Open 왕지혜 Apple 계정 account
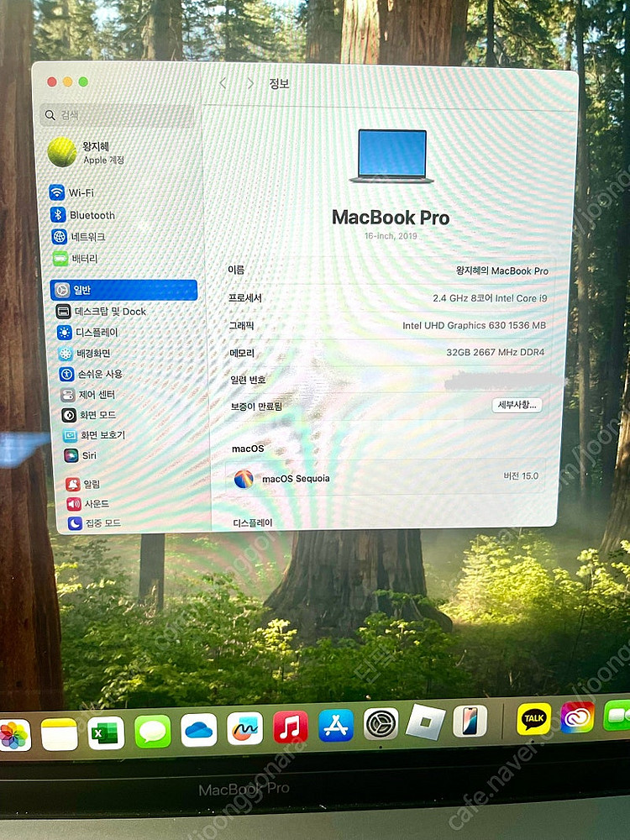The image size is (630, 840). pyautogui.click(x=86, y=152)
